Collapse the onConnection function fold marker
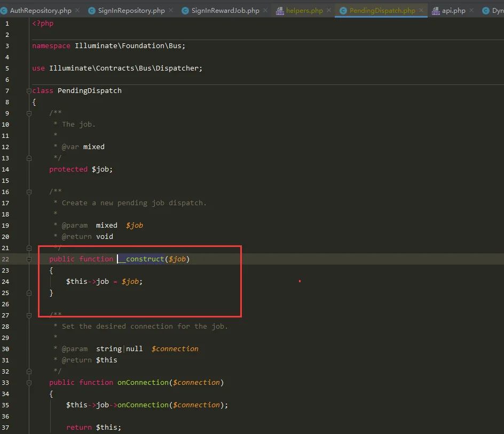The width and height of the screenshot is (504, 434). tap(29, 383)
